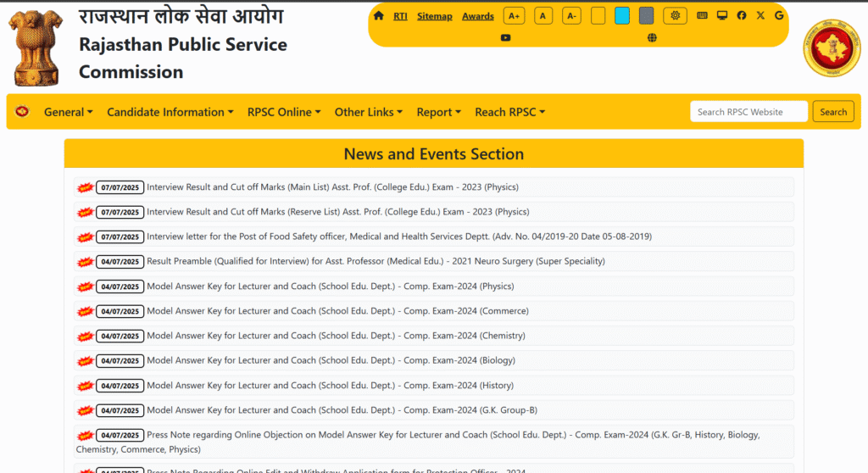Expand the Report menu

pyautogui.click(x=438, y=112)
